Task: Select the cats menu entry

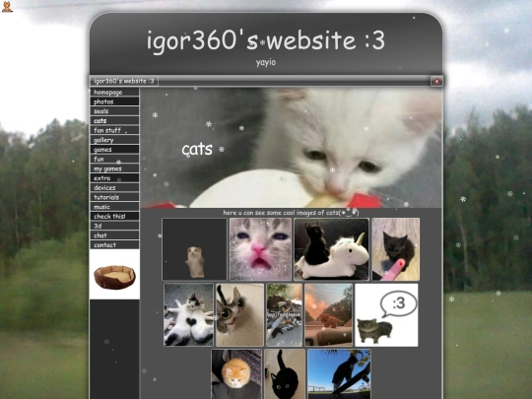Action: tap(114, 120)
